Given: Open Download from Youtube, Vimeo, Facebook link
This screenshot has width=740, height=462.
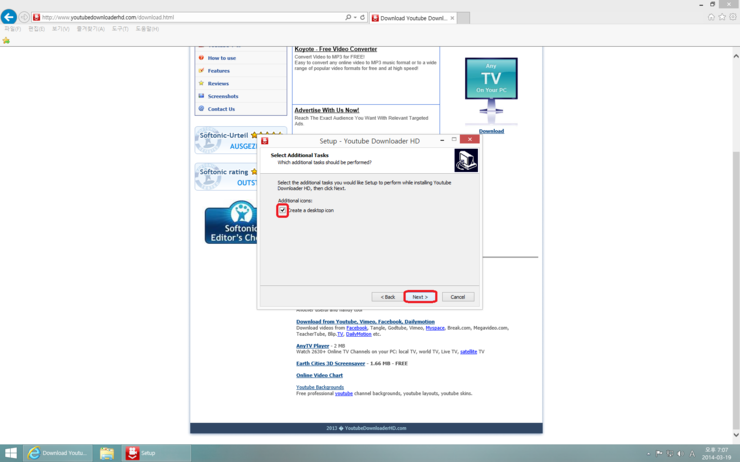Looking at the screenshot, I should (x=365, y=321).
